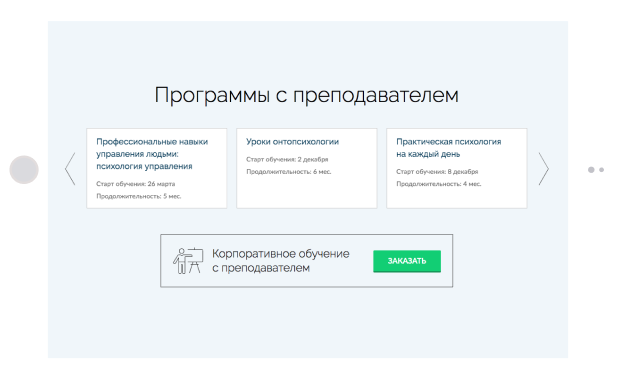This screenshot has width=621, height=380.
Task: Click 'Корпоративное обучение с преподавателем' text
Action: click(281, 261)
